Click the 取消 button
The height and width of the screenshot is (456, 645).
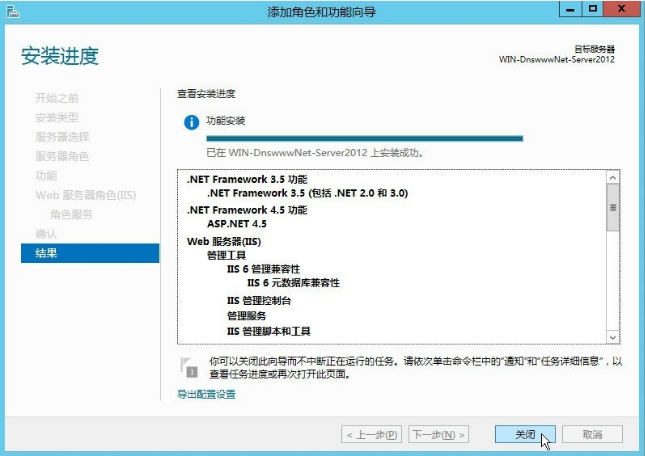pyautogui.click(x=592, y=434)
